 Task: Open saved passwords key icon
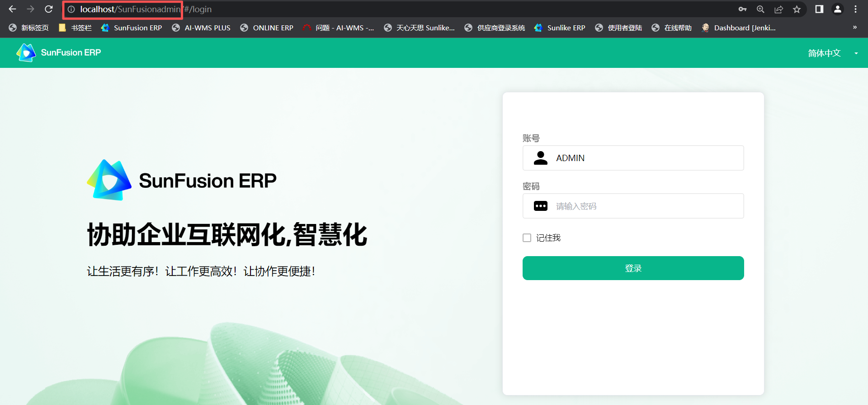point(742,9)
